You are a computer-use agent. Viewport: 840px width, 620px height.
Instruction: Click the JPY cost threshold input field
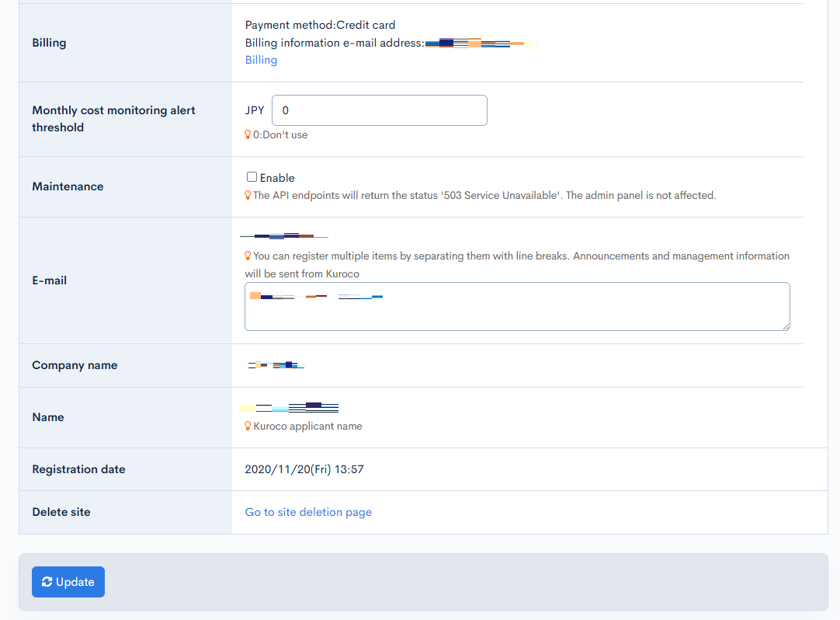coord(379,110)
